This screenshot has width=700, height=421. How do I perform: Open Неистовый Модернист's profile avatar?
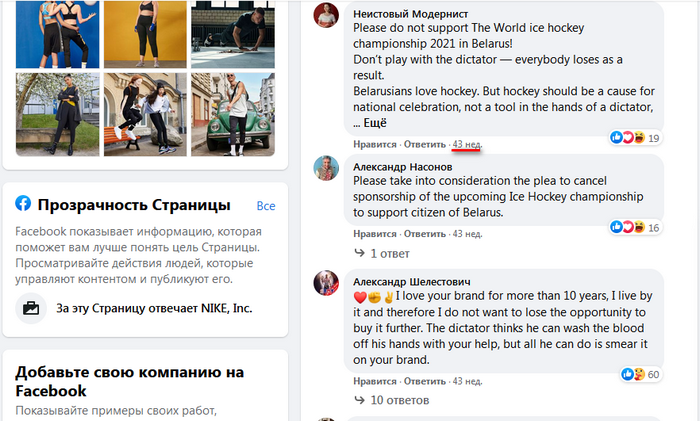click(x=327, y=16)
